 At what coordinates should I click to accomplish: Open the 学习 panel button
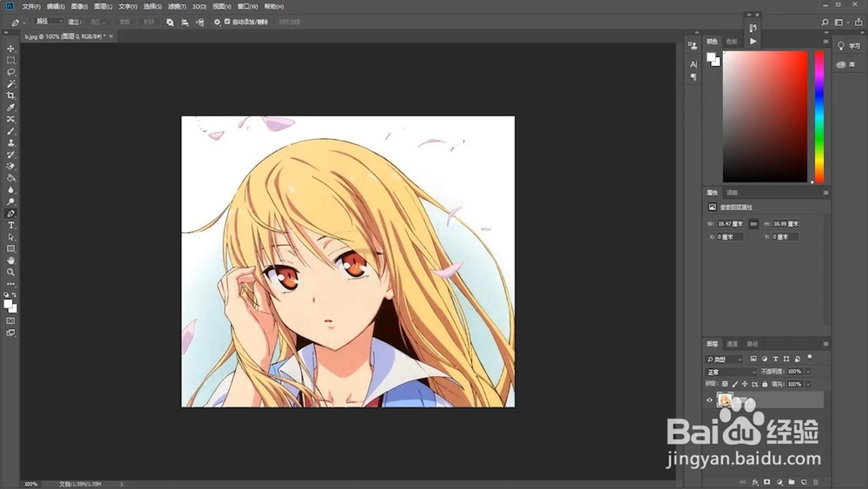tap(849, 46)
